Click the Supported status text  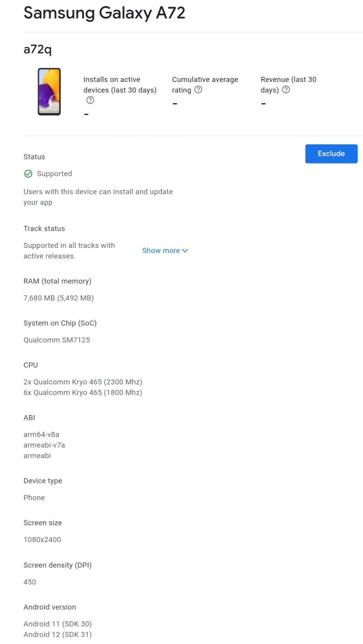click(54, 174)
